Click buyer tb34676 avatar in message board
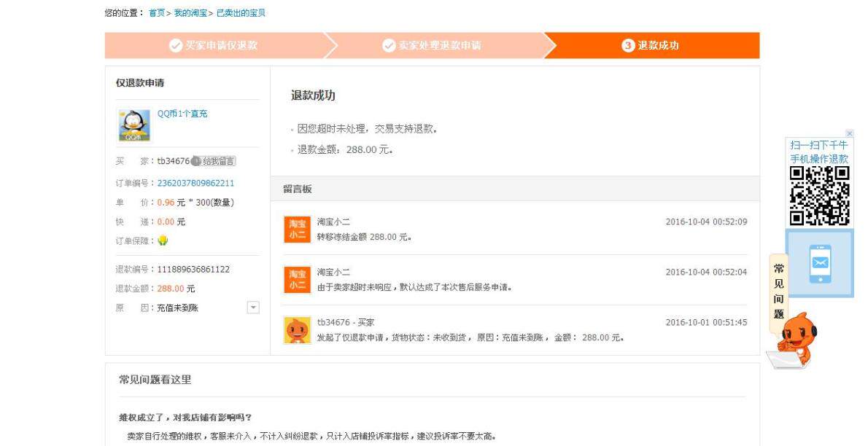The image size is (868, 446). [x=298, y=330]
